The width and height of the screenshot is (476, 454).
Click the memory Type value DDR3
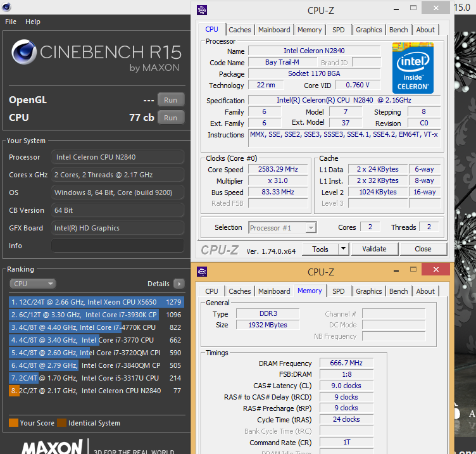point(268,313)
